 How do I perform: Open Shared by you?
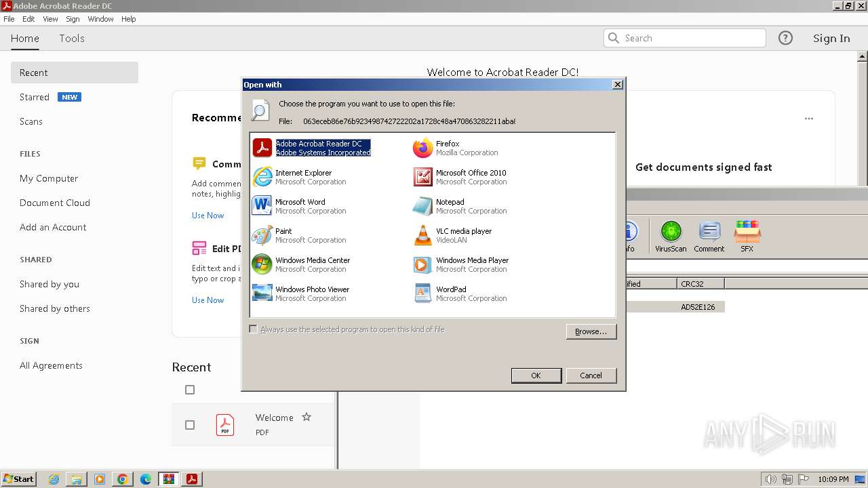point(50,284)
